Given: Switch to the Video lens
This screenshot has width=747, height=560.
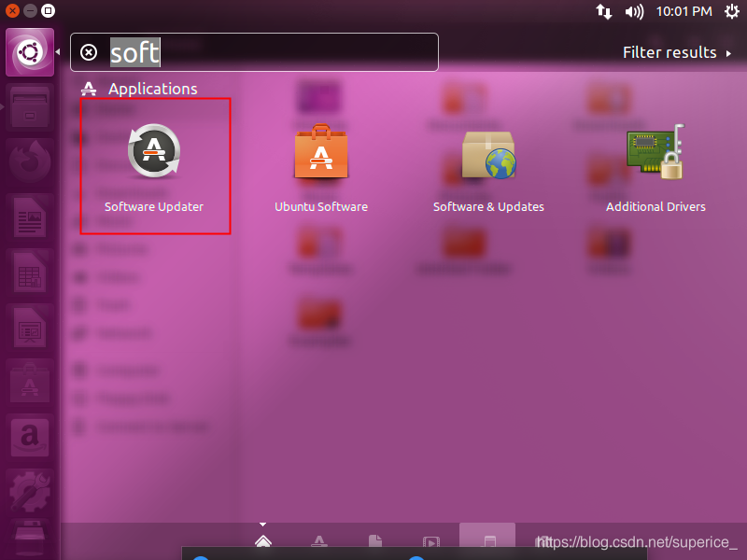Looking at the screenshot, I should pyautogui.click(x=431, y=542).
